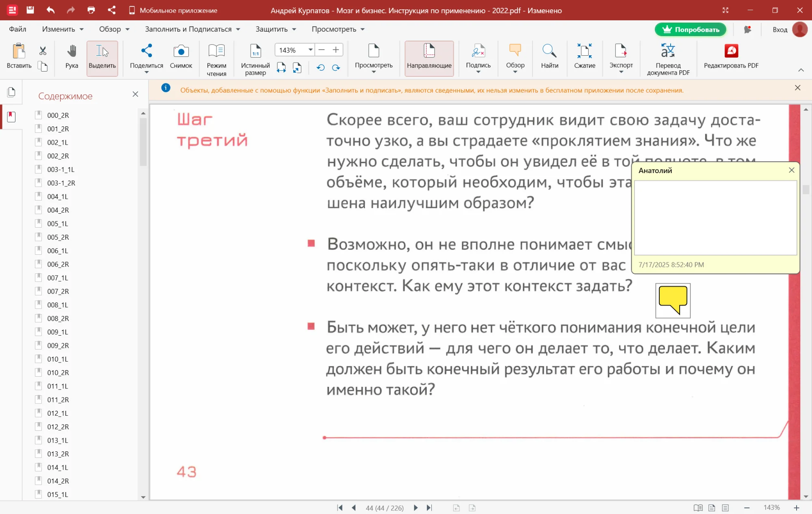The image size is (812, 514).
Task: Toggle the bookmarks panel icon in sidebar
Action: pyautogui.click(x=11, y=117)
